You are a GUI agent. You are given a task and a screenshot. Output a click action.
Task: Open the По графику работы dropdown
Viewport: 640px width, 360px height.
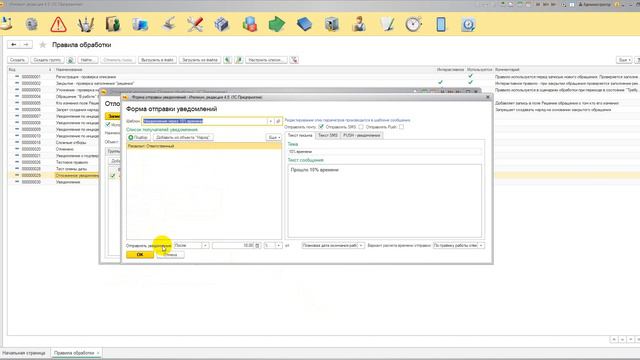481,245
